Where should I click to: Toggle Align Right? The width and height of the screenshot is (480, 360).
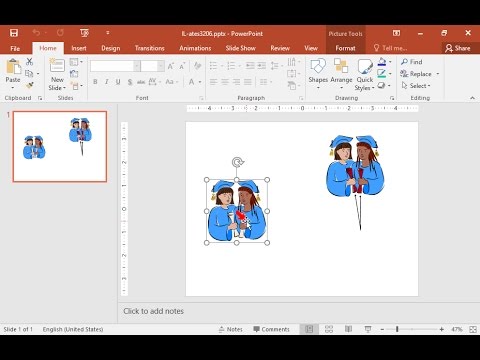[236, 82]
